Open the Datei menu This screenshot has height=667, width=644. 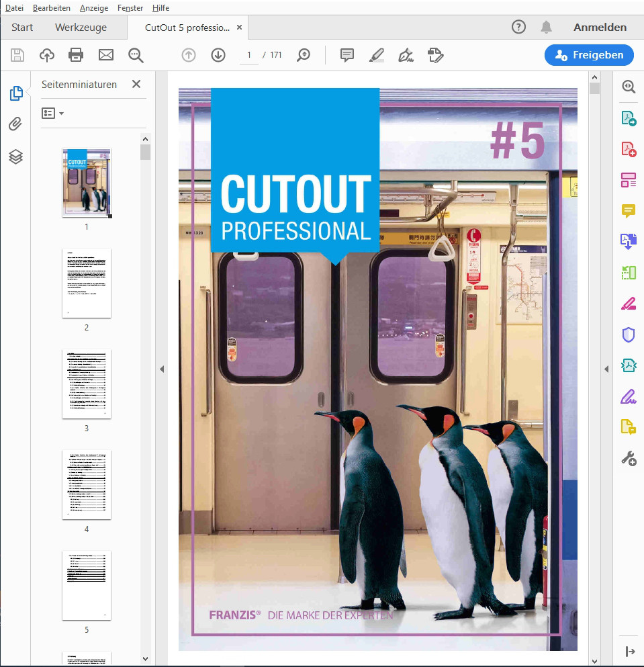click(14, 8)
